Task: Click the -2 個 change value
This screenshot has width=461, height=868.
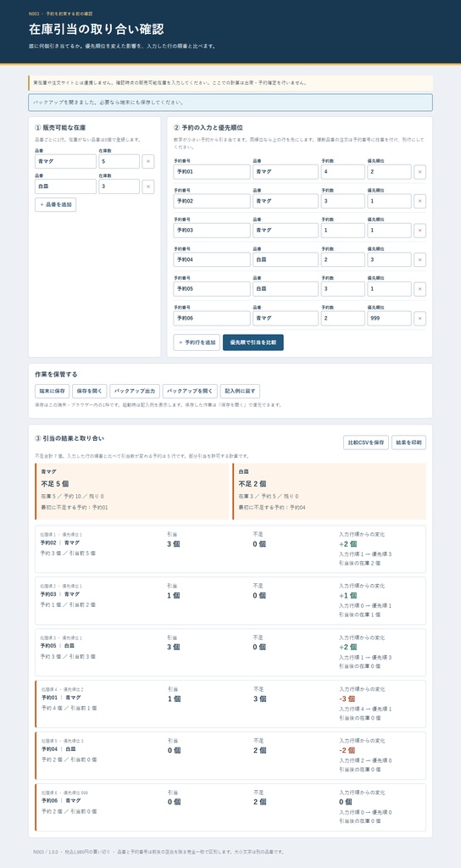Action: tap(347, 750)
